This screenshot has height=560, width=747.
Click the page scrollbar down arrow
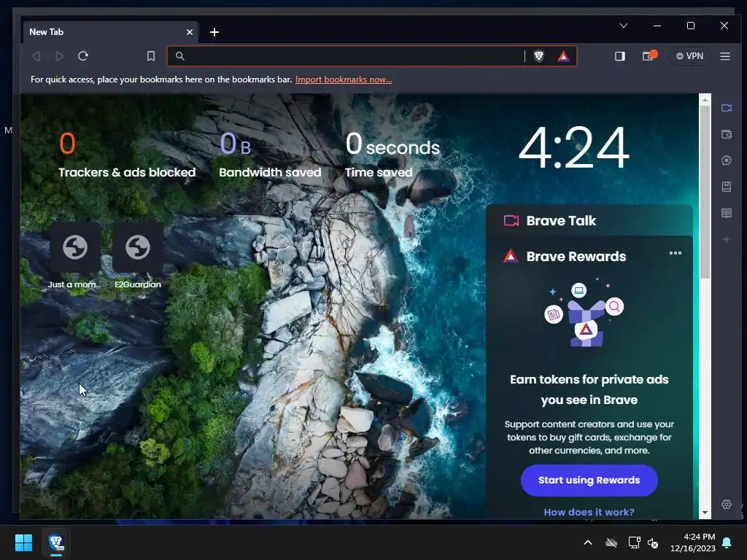(x=705, y=513)
